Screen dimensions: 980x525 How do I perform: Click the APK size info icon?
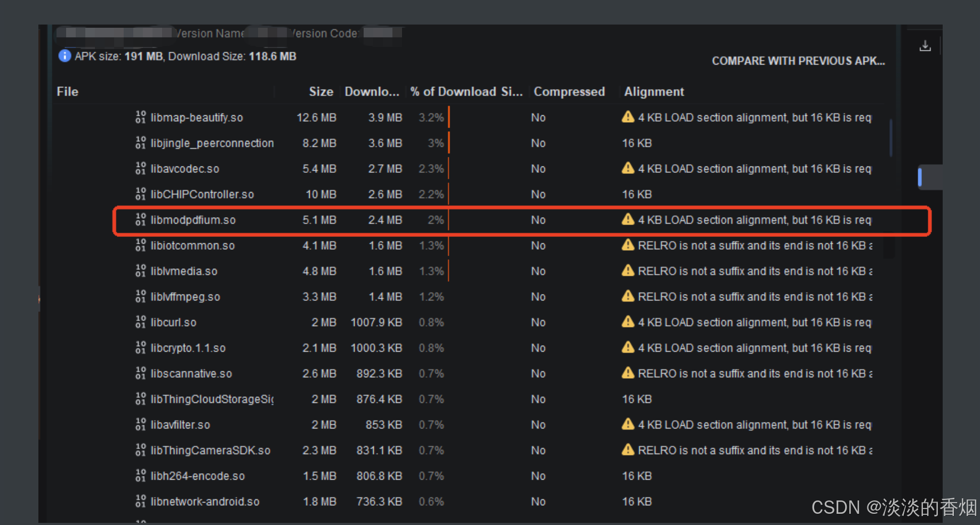[65, 56]
